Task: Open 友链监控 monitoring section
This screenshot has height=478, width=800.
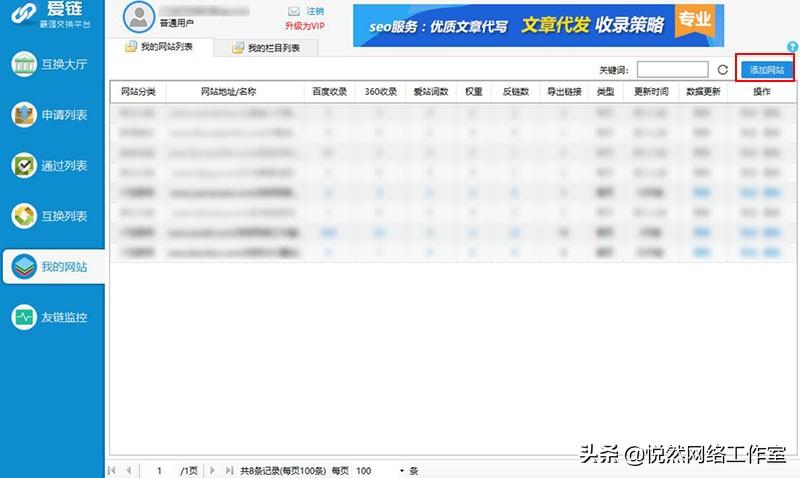Action: click(49, 317)
